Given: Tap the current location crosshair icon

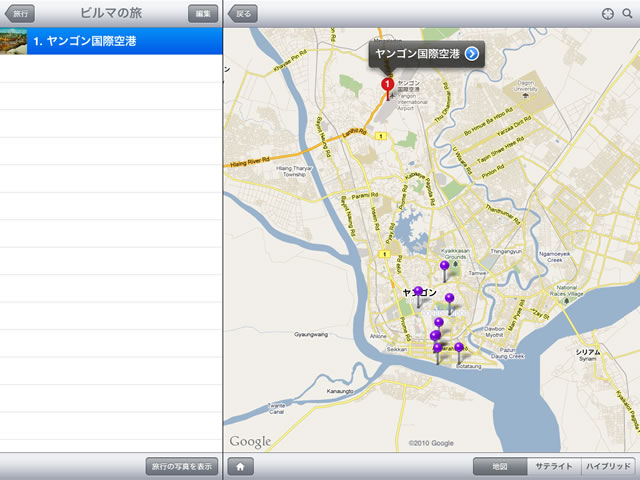Looking at the screenshot, I should (x=608, y=14).
